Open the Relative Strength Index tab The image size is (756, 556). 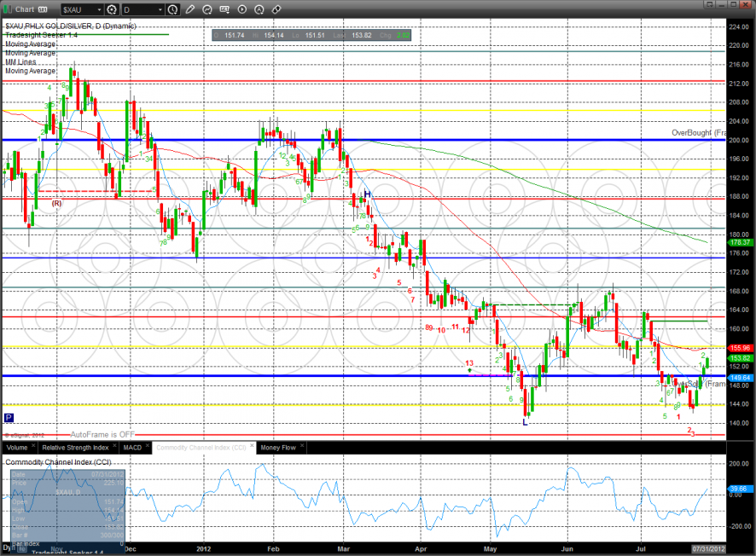(x=76, y=447)
